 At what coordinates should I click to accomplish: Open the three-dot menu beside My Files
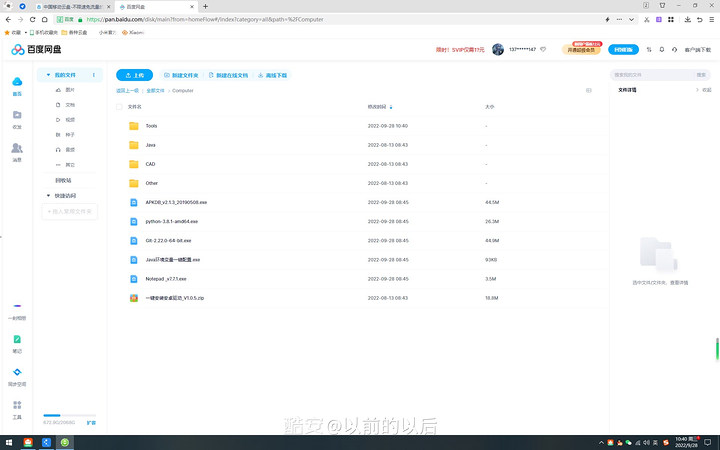click(94, 75)
